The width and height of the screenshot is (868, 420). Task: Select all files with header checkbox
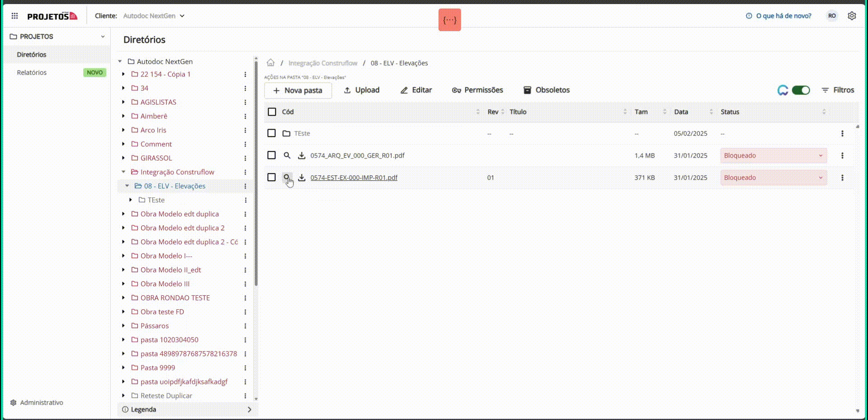click(x=272, y=112)
